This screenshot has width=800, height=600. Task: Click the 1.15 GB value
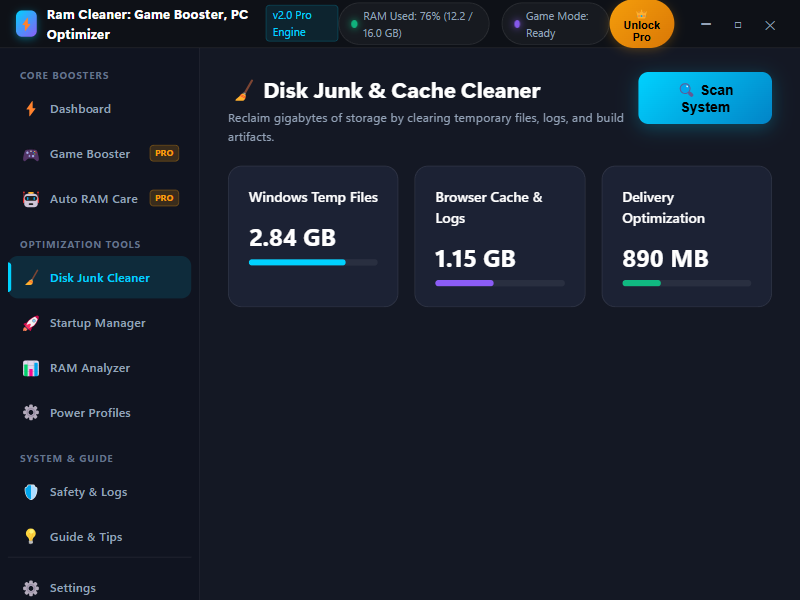(x=475, y=259)
